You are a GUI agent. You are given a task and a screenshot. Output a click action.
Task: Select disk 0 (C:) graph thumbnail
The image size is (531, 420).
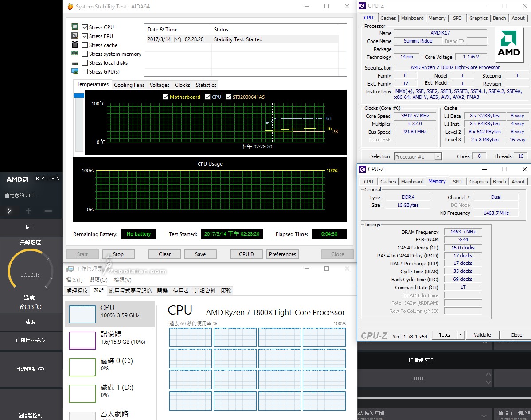[x=82, y=367]
